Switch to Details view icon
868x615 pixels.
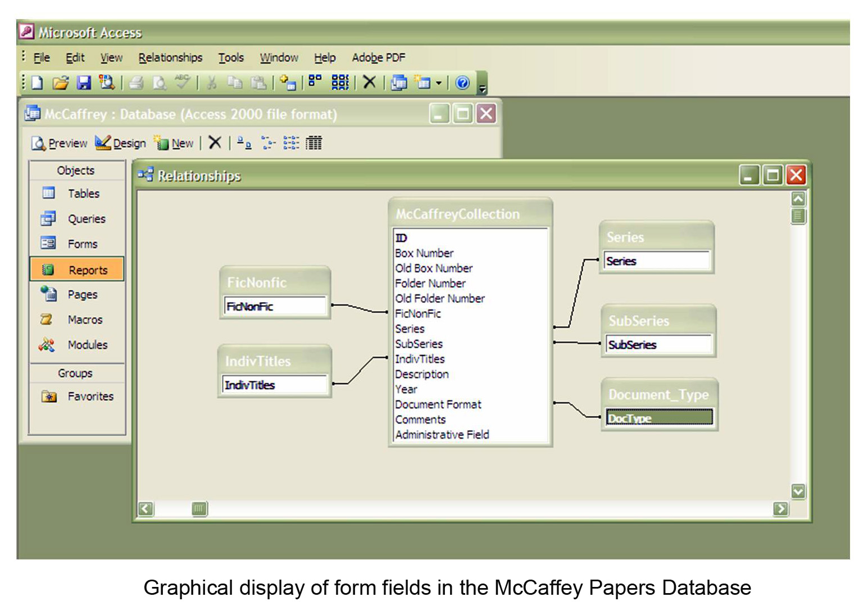point(313,143)
